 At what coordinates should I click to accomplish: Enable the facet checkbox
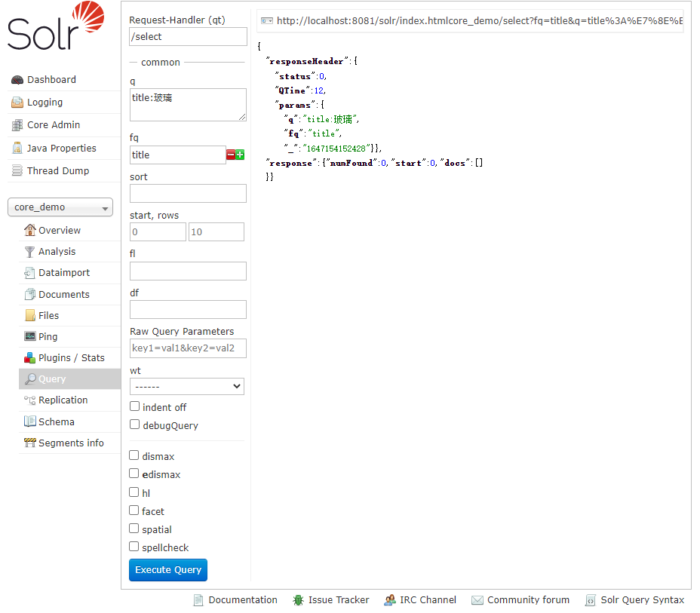point(134,510)
